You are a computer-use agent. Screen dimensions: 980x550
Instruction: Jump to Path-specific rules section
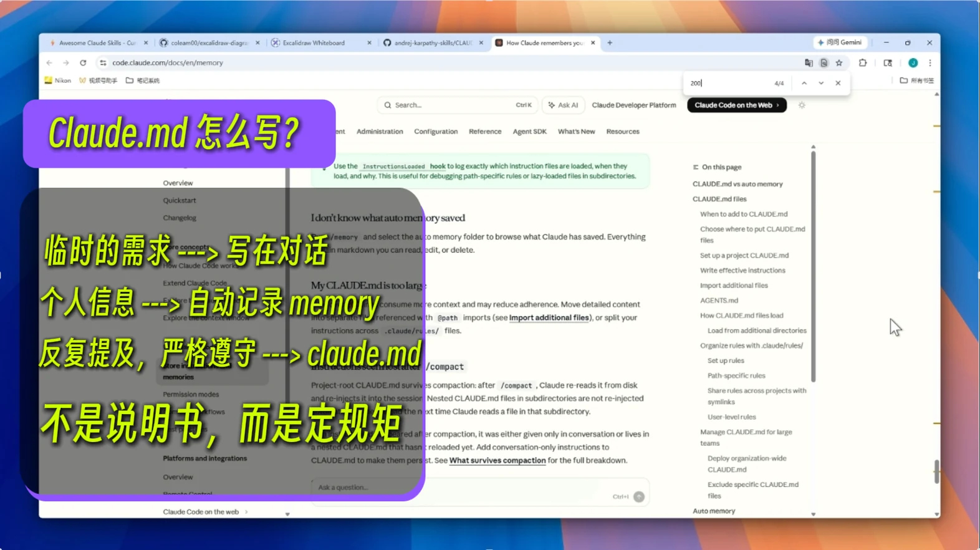(736, 376)
